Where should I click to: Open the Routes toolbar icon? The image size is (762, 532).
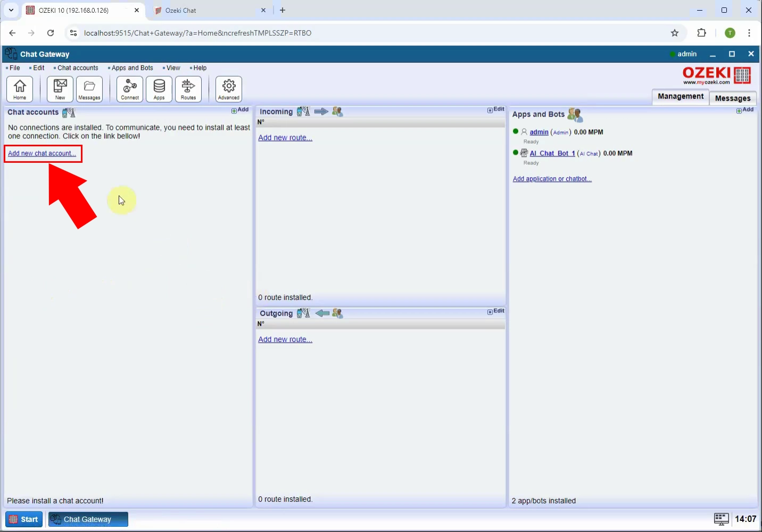click(x=188, y=89)
